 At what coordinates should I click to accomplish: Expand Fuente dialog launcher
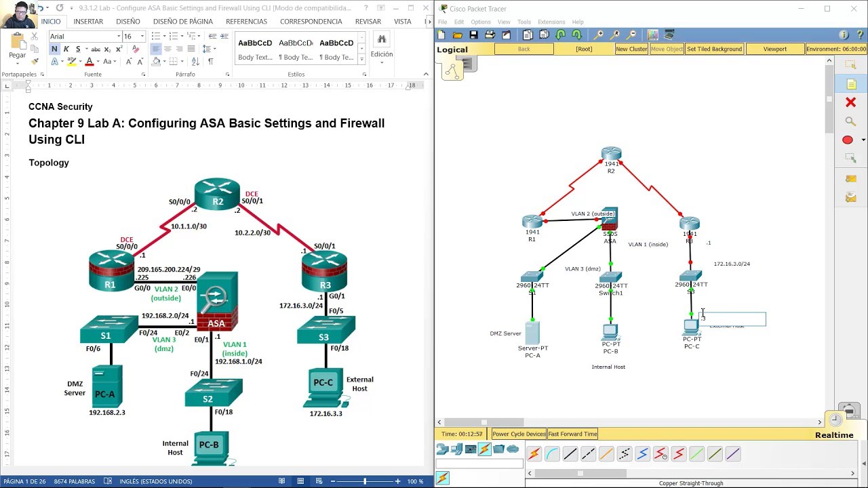[143, 75]
